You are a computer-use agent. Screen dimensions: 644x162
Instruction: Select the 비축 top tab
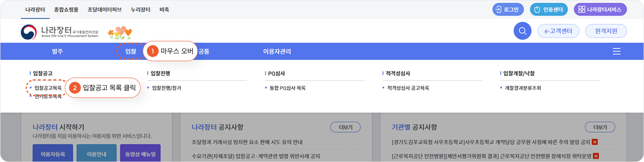click(164, 9)
